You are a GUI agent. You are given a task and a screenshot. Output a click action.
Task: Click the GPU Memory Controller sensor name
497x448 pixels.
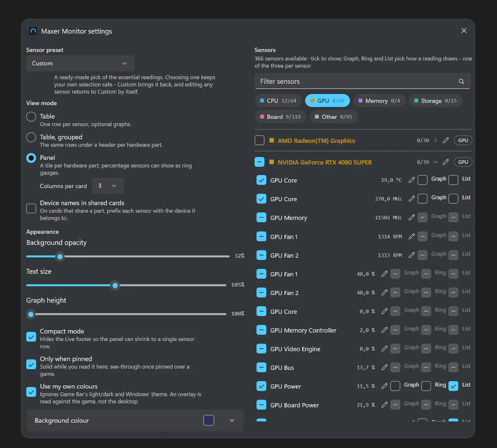303,330
